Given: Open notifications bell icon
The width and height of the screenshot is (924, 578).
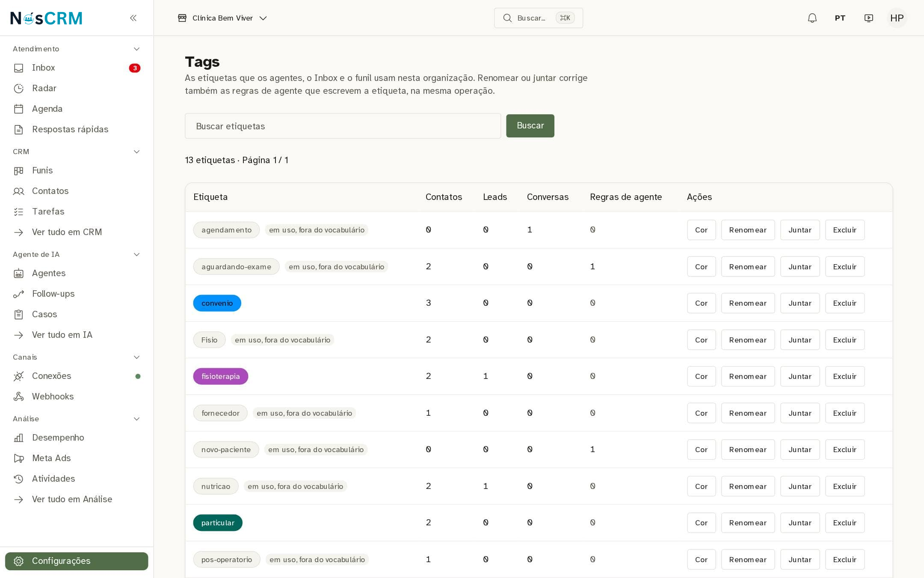Looking at the screenshot, I should coord(812,18).
